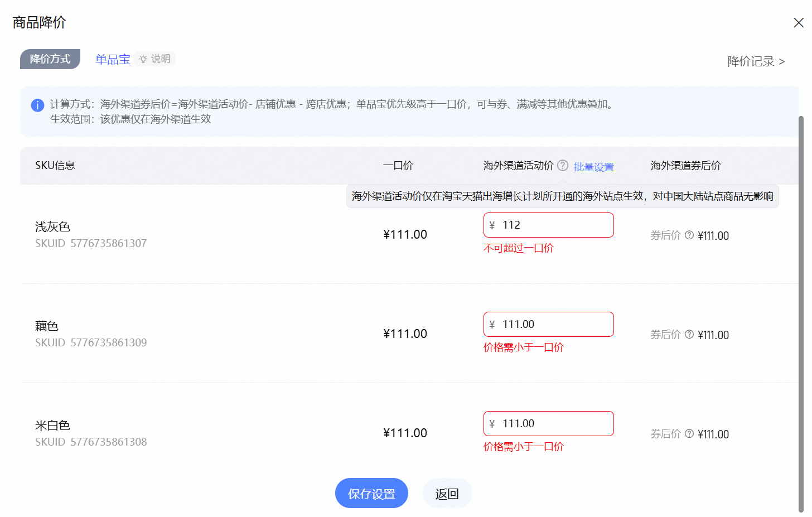The height and width of the screenshot is (517, 812).
Task: Click the 一口价 column header
Action: [398, 166]
